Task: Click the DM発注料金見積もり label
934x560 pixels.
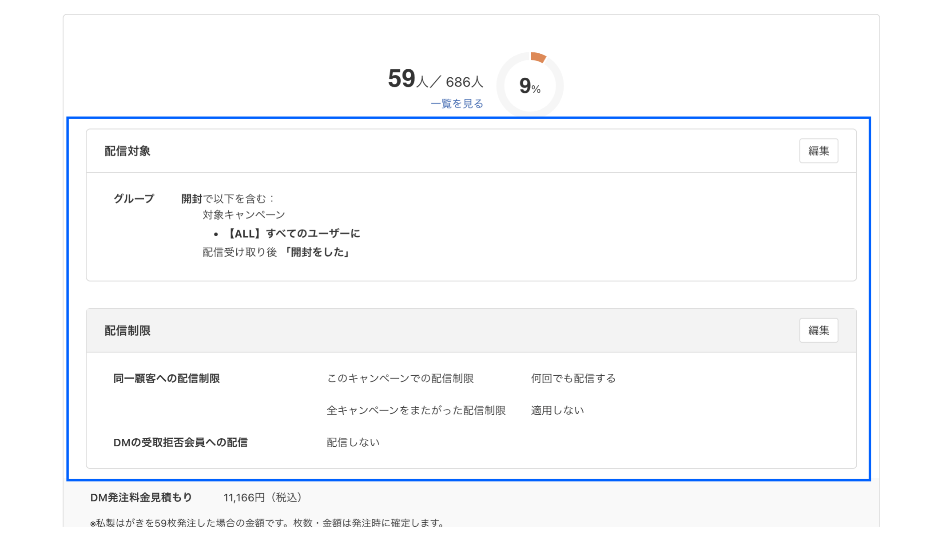Action: point(140,498)
